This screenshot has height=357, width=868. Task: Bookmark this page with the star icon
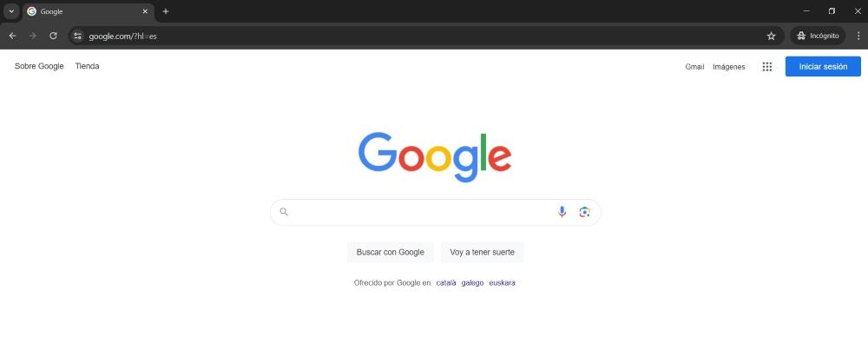[x=771, y=36]
